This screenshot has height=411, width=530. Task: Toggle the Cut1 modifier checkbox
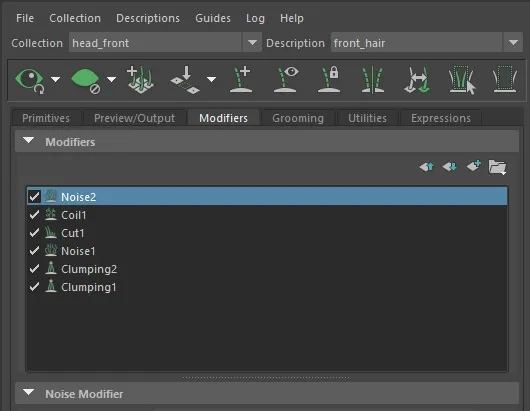34,233
